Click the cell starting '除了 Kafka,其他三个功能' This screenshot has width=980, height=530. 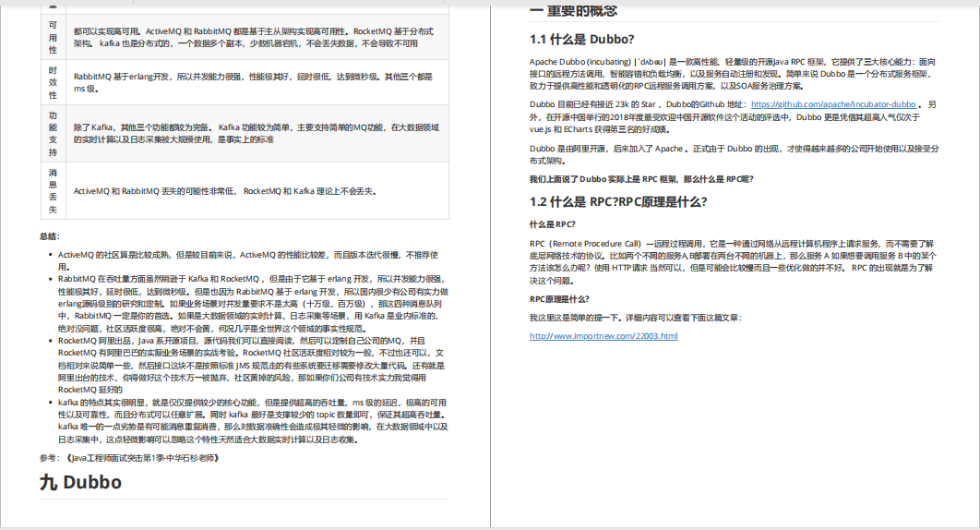(257, 134)
